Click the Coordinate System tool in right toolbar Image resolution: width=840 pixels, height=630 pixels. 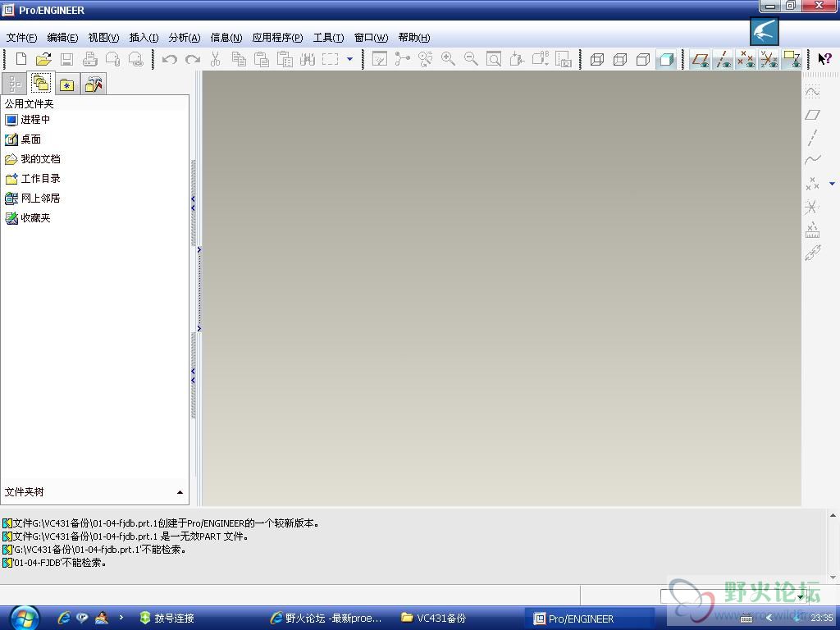click(x=812, y=207)
